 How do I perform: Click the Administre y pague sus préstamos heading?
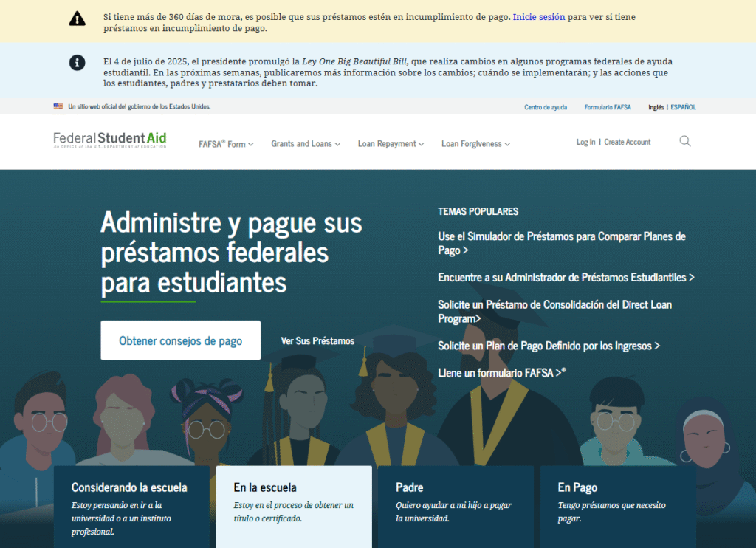point(231,253)
